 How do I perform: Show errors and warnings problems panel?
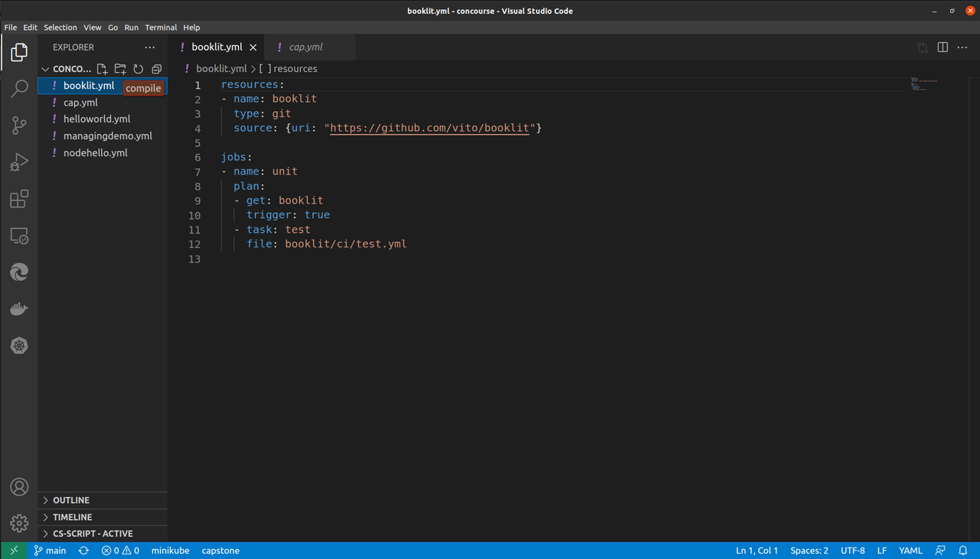[120, 551]
